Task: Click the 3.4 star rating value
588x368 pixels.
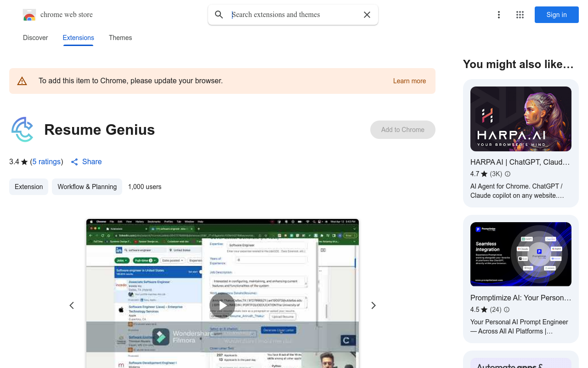Action: (14, 162)
